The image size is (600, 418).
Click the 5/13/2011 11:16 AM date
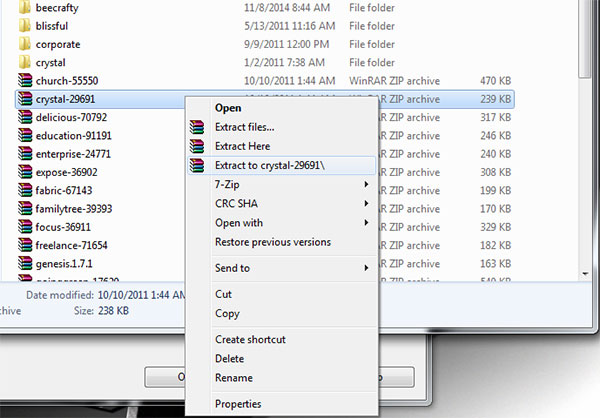tap(290, 26)
